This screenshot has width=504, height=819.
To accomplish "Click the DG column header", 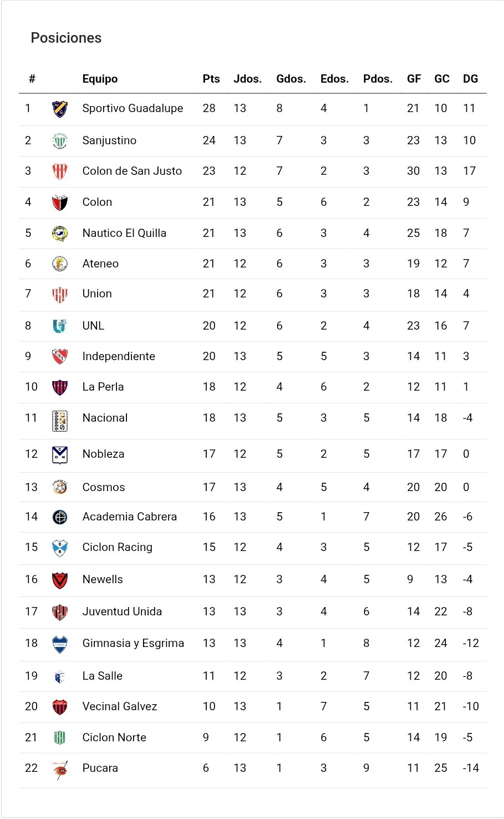I will pyautogui.click(x=470, y=79).
